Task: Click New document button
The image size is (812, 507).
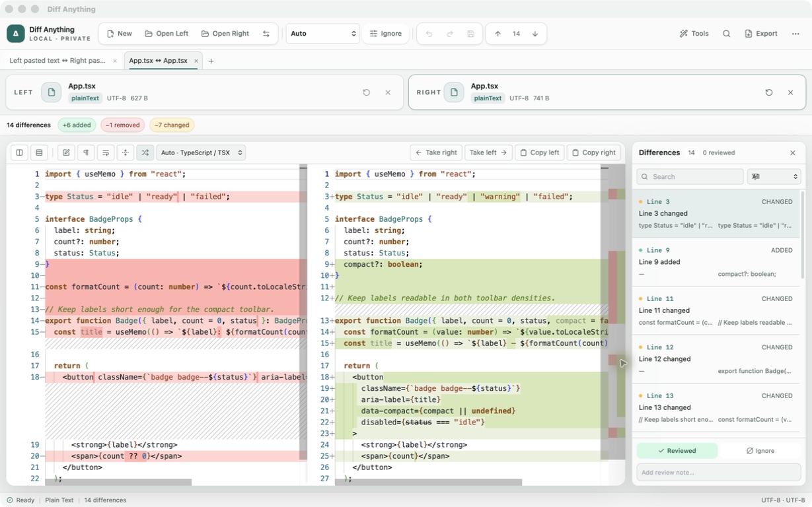Action: 120,34
